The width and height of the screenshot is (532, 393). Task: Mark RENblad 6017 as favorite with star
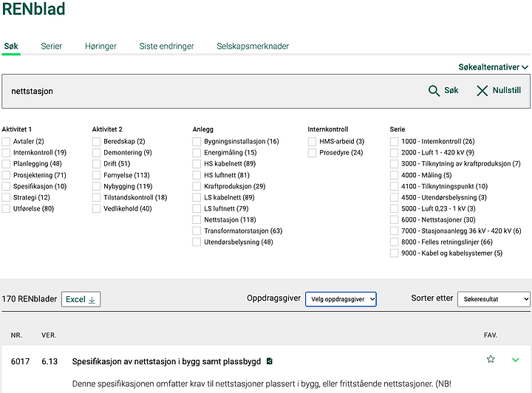(x=491, y=359)
